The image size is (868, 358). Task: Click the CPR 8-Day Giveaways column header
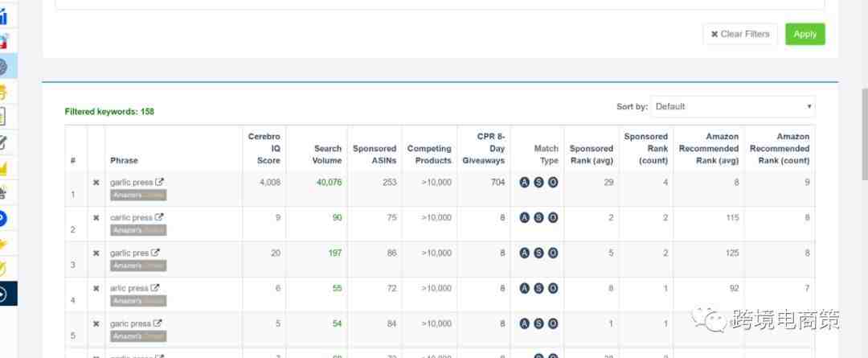[x=483, y=148]
